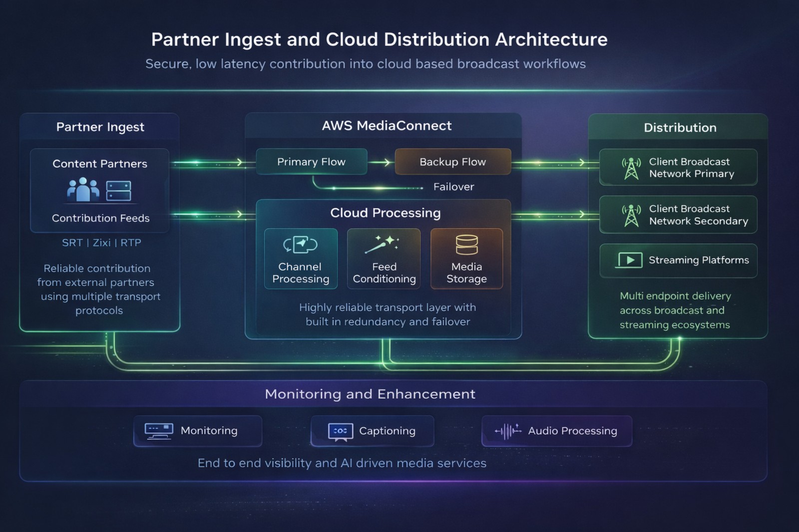Click the Feed Conditioning magic wand icon
This screenshot has height=532, width=799.
(x=382, y=244)
